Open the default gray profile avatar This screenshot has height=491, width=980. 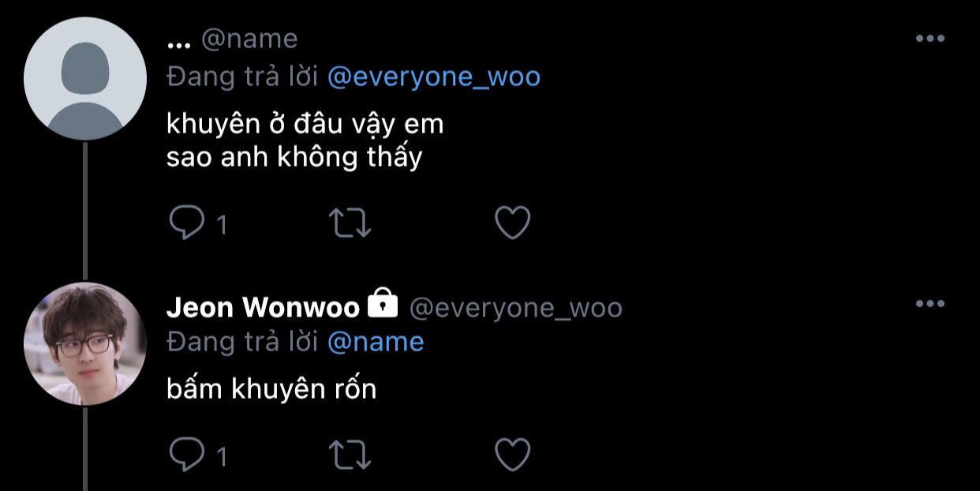pyautogui.click(x=85, y=79)
